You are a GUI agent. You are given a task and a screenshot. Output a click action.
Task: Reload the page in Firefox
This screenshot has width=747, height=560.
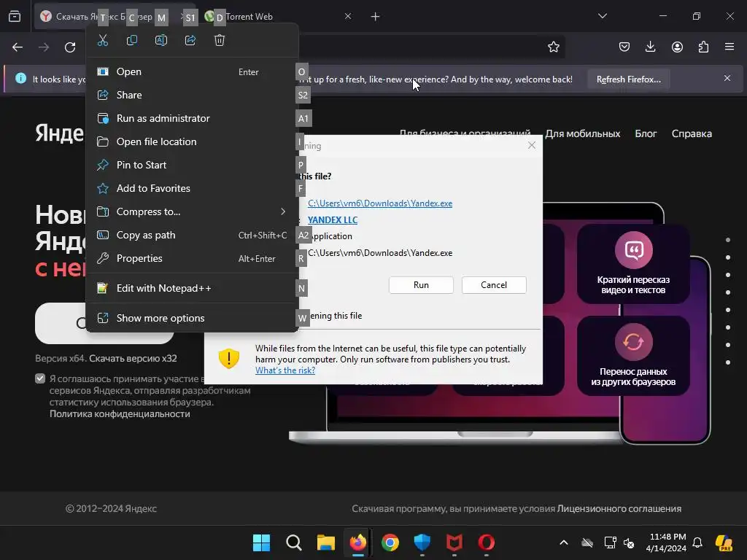tap(70, 47)
